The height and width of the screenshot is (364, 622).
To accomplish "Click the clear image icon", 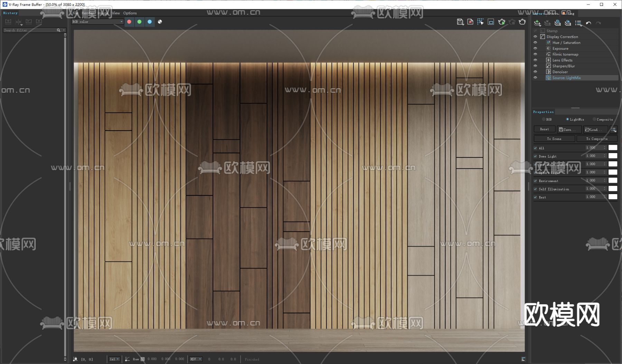I will [470, 22].
